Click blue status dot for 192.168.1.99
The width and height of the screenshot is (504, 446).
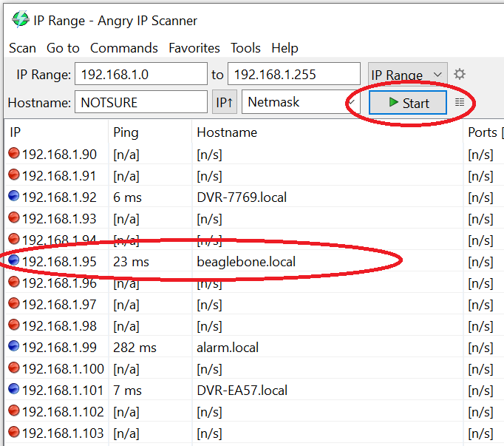click(x=14, y=346)
